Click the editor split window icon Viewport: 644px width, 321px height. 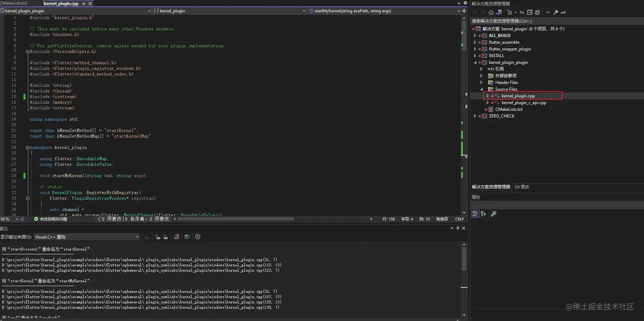pyautogui.click(x=464, y=11)
